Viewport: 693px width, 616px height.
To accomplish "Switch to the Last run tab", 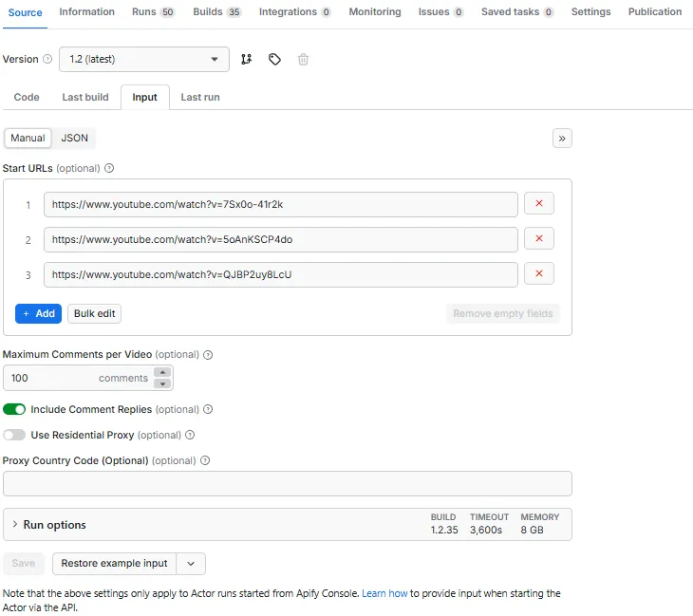I will pyautogui.click(x=200, y=97).
